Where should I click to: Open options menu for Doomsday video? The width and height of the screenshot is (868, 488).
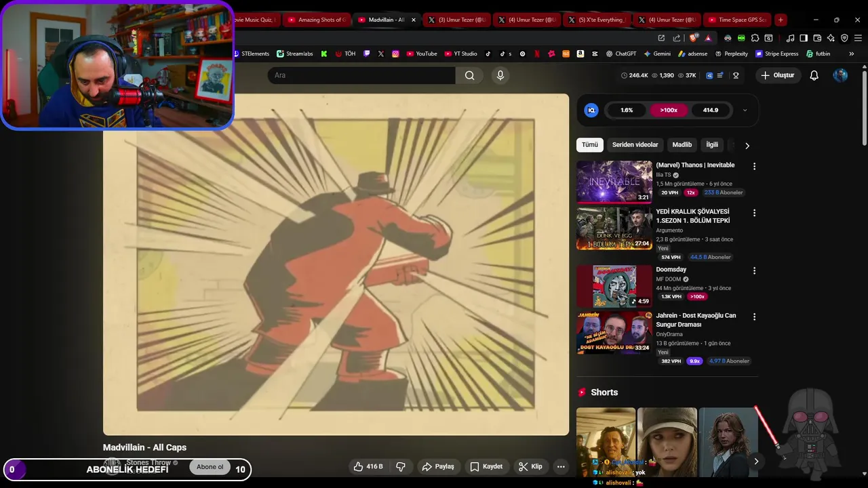pos(754,270)
